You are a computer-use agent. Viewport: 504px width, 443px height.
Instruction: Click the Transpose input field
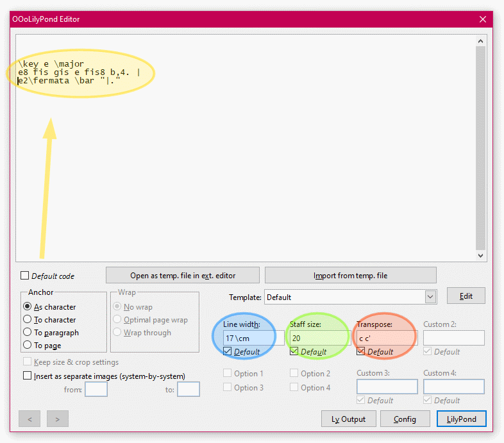click(387, 339)
